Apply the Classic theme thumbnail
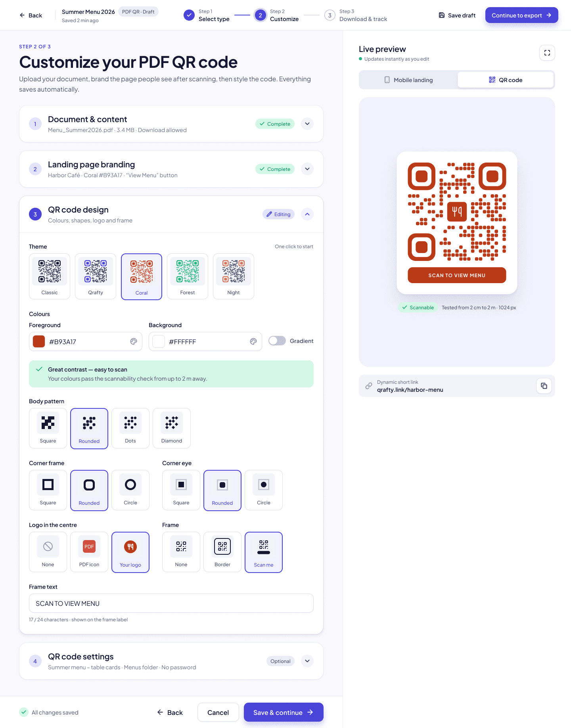The image size is (571, 728). (50, 276)
